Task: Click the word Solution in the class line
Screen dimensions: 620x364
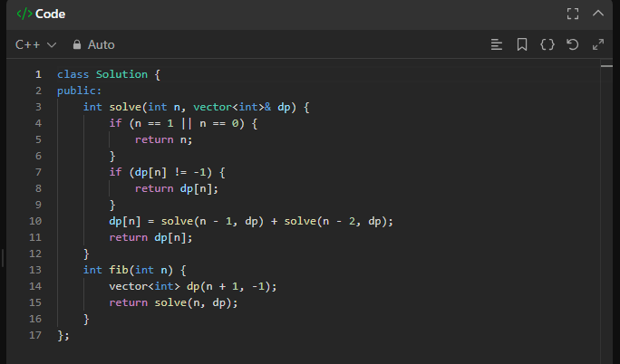Action: pyautogui.click(x=121, y=74)
